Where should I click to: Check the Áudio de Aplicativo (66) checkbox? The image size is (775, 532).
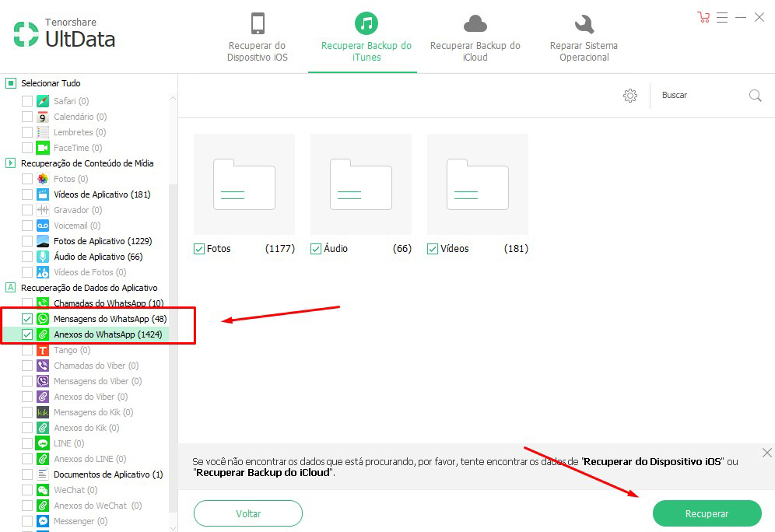point(27,257)
